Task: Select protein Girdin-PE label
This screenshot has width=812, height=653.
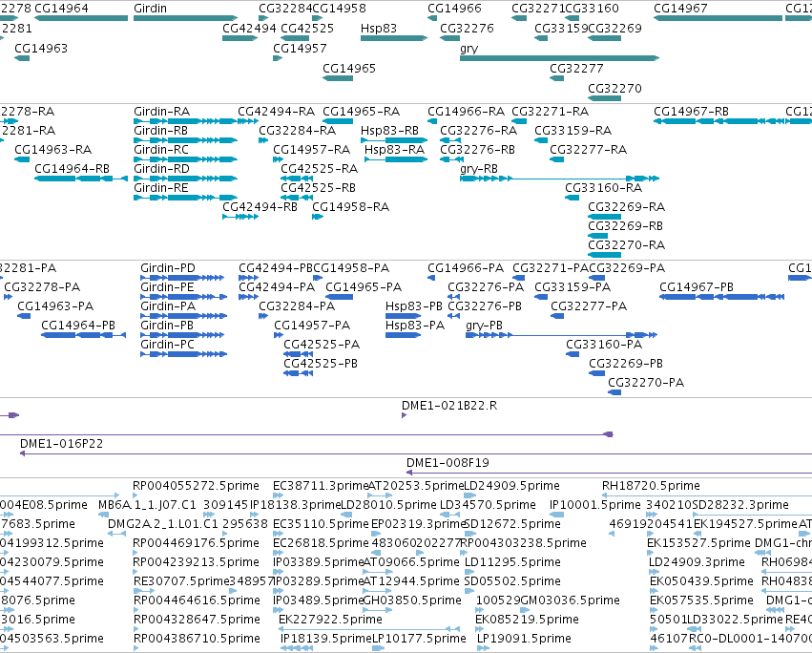Action: point(167,287)
